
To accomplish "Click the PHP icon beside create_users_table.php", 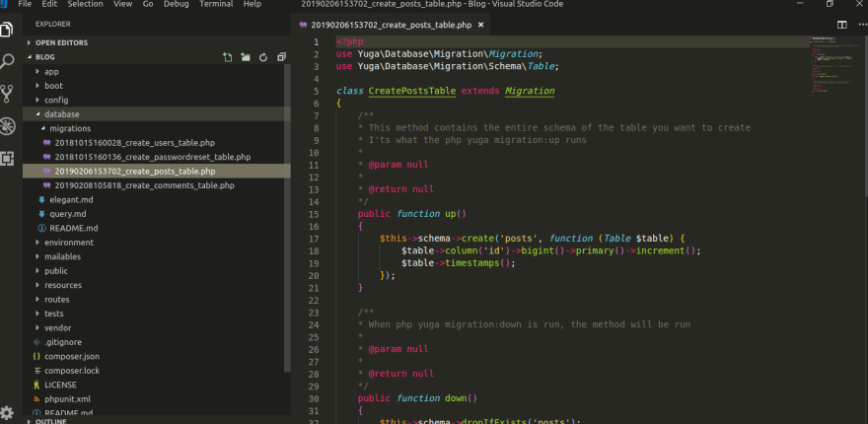I will [x=47, y=143].
